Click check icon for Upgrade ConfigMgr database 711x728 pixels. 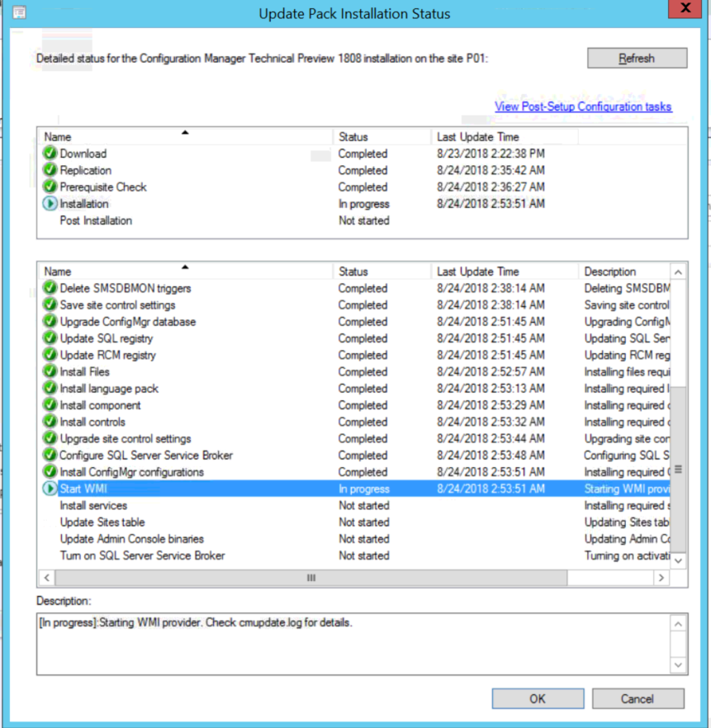(50, 321)
